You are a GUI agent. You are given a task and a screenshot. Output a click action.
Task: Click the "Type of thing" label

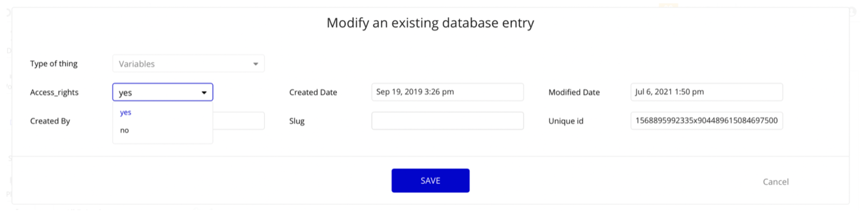click(x=54, y=64)
